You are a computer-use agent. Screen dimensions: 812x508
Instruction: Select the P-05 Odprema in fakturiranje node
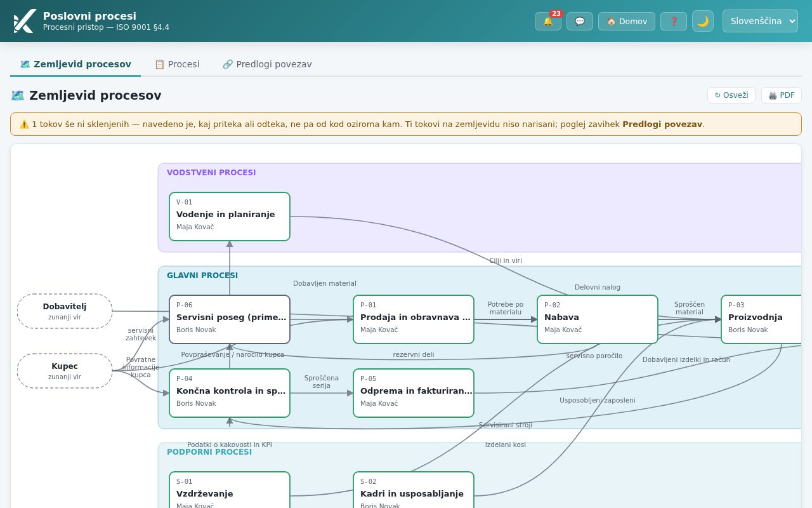(414, 393)
